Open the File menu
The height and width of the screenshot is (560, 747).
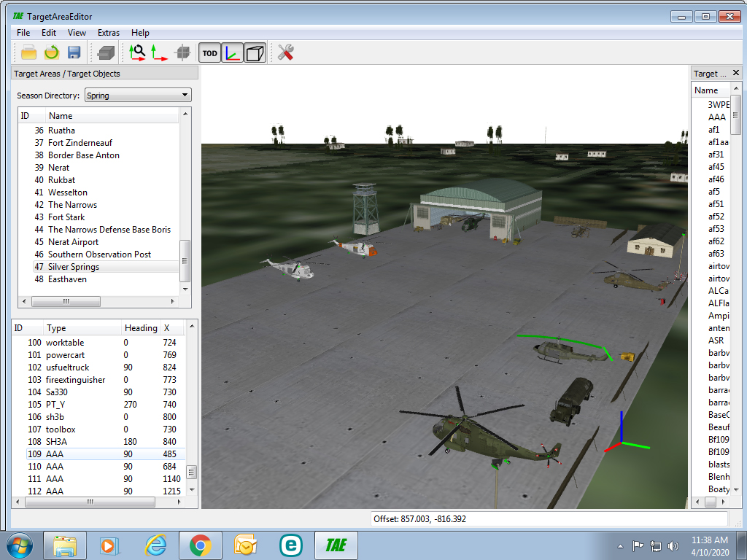pyautogui.click(x=23, y=33)
